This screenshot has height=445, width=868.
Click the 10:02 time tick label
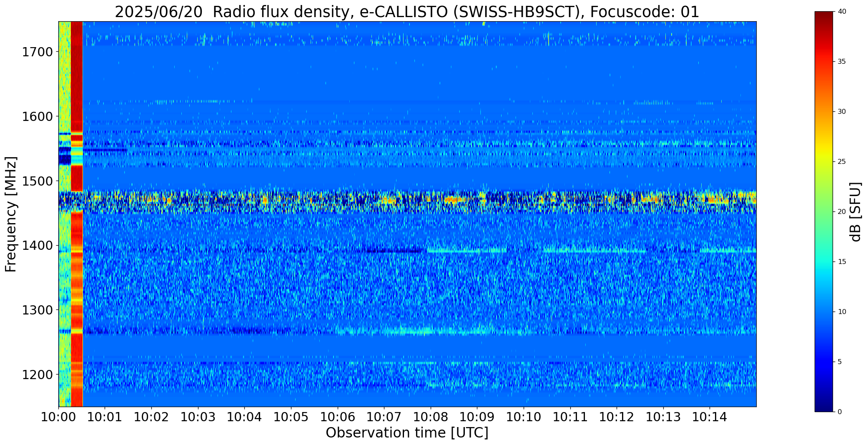tap(151, 417)
